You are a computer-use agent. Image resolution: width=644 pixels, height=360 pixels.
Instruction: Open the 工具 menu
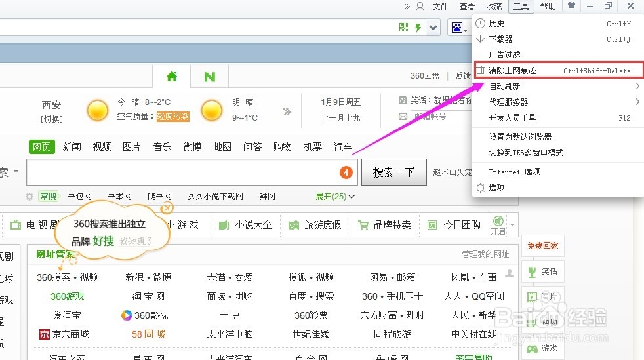(x=521, y=6)
